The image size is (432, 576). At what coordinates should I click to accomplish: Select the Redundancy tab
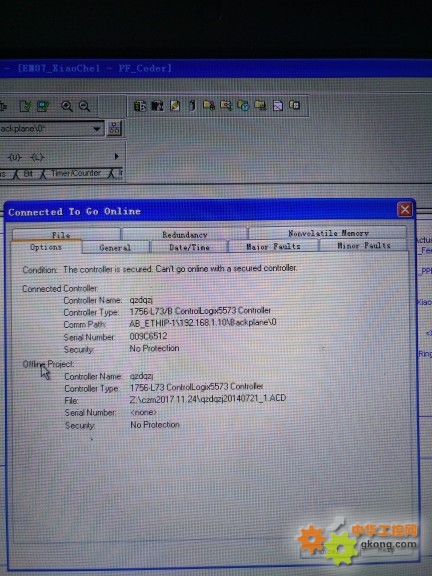click(x=184, y=234)
